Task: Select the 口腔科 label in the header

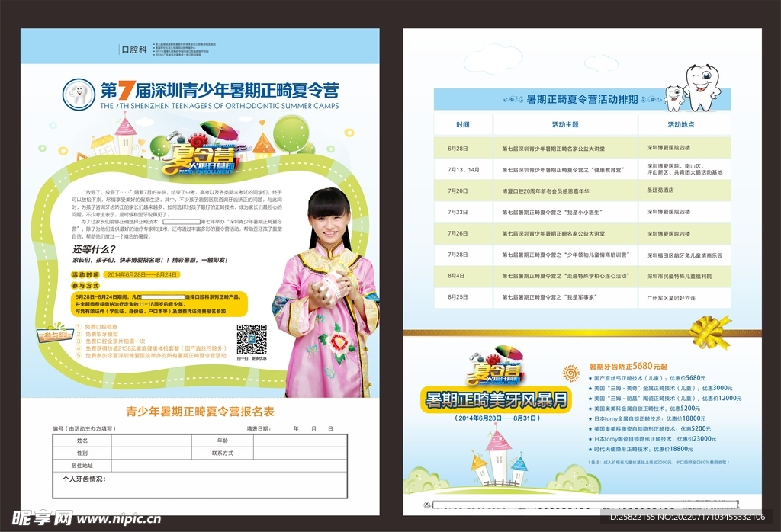Action: pyautogui.click(x=133, y=50)
